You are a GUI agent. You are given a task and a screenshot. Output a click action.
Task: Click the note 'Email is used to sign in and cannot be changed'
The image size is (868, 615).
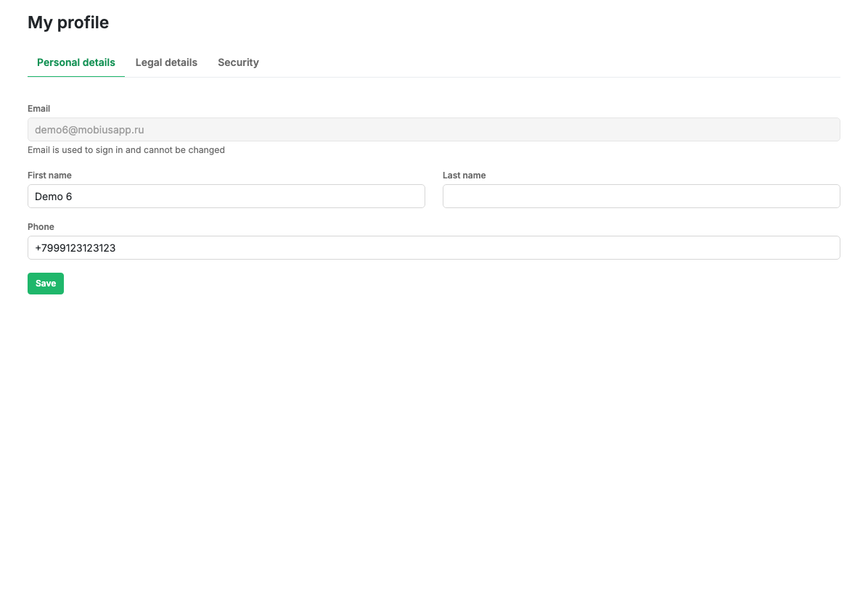point(126,150)
